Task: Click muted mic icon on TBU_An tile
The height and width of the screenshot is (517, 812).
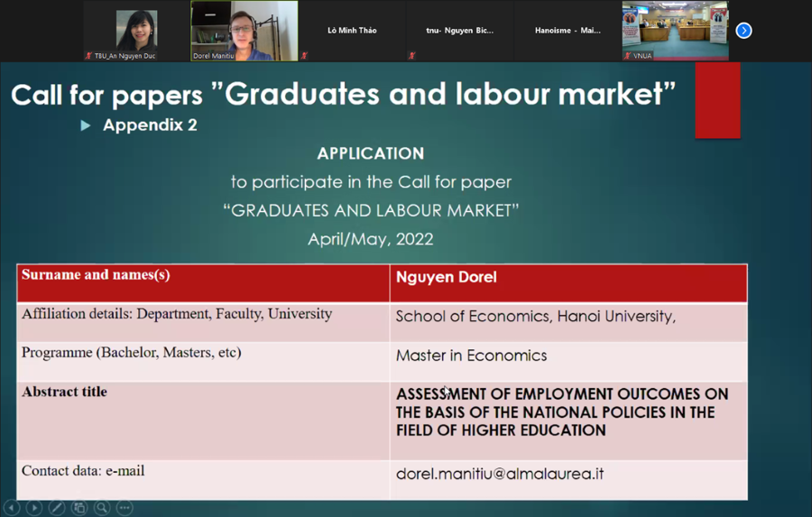Action: pos(88,55)
